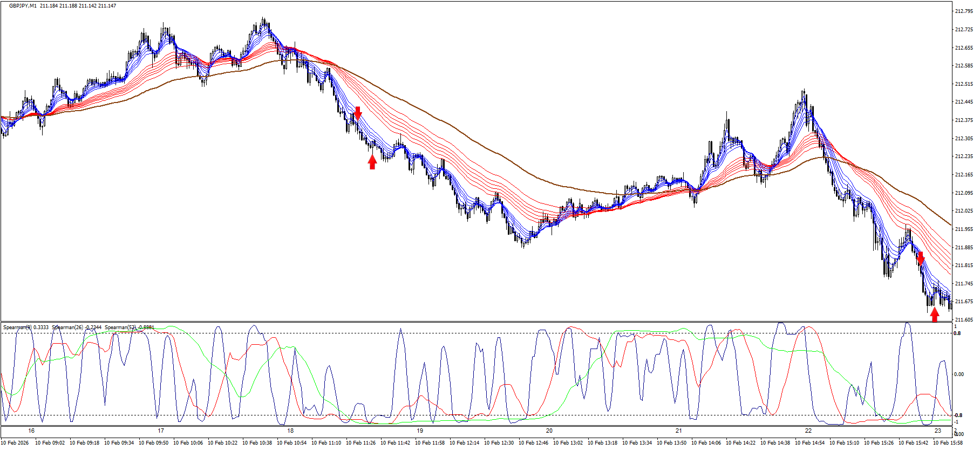980x457 pixels.
Task: Click the 0.00 label on indicator scale
Action: (x=959, y=374)
